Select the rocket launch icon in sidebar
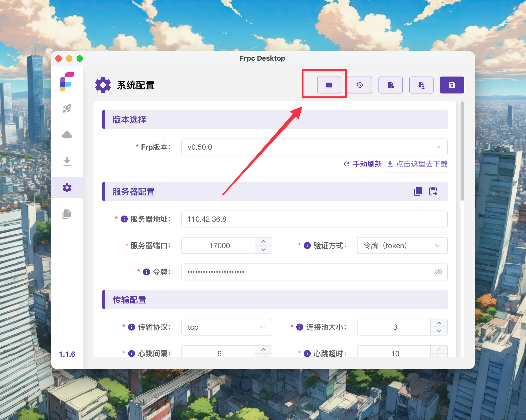 67,108
